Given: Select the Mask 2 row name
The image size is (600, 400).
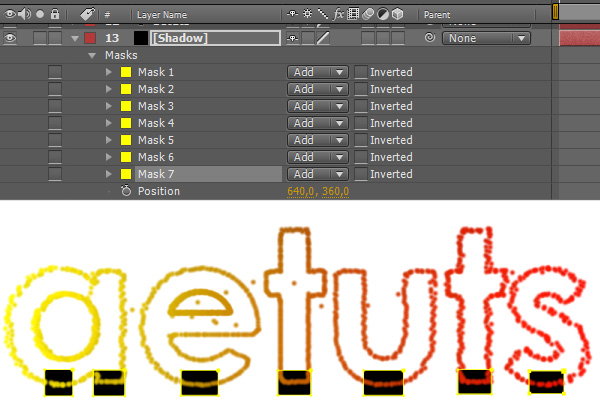Looking at the screenshot, I should pyautogui.click(x=156, y=89).
